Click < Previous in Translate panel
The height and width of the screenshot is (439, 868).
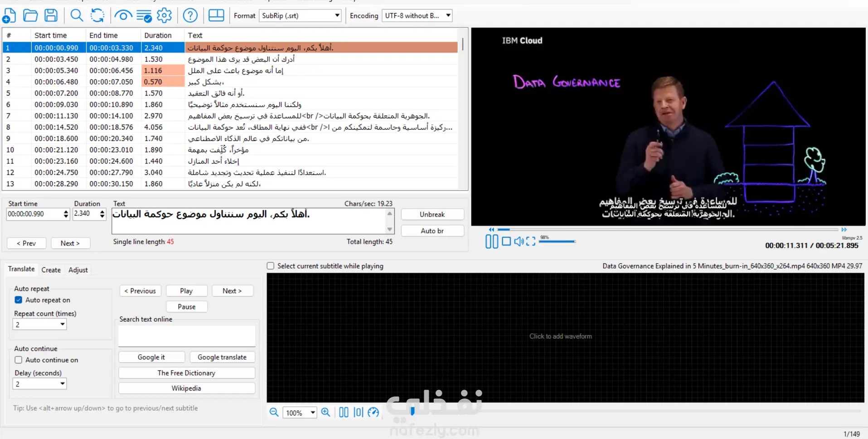pos(140,291)
